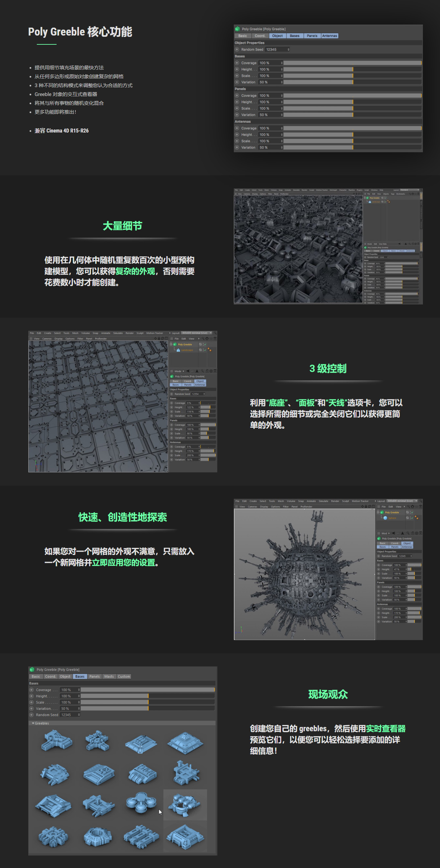Open Layout dropdown in Landscape scene menu bar
Image resolution: width=440 pixels, height=868 pixels.
coord(197,333)
